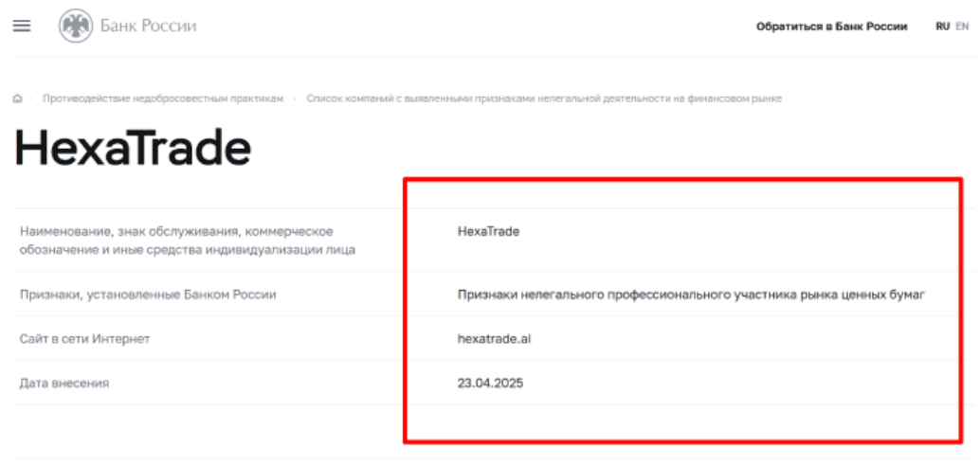
Task: Click the home icon in breadcrumbs
Action: click(x=17, y=99)
